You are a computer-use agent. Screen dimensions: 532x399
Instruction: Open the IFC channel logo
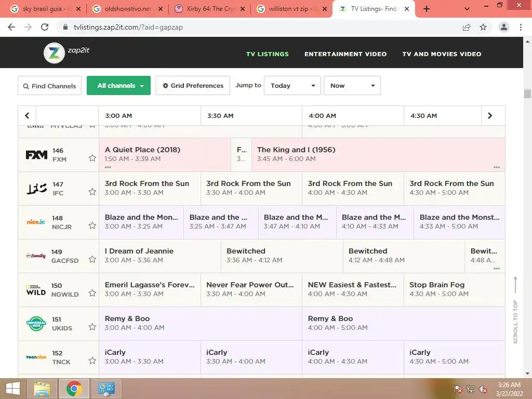37,188
